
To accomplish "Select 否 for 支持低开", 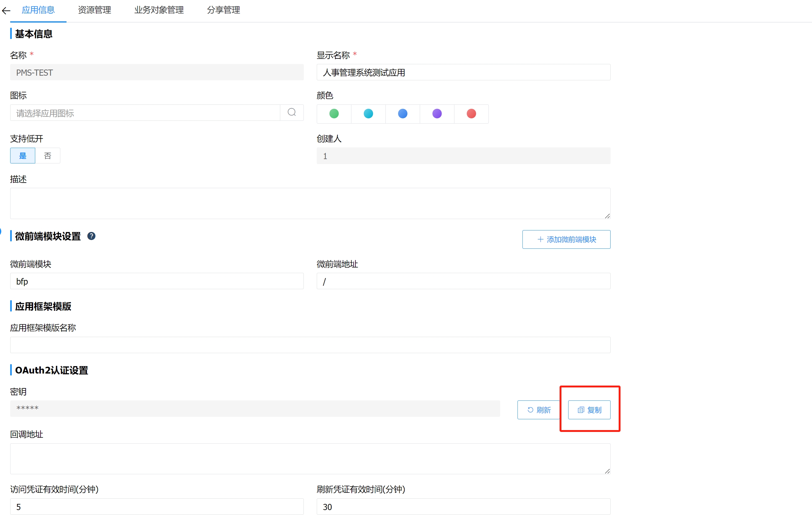I will tap(47, 156).
